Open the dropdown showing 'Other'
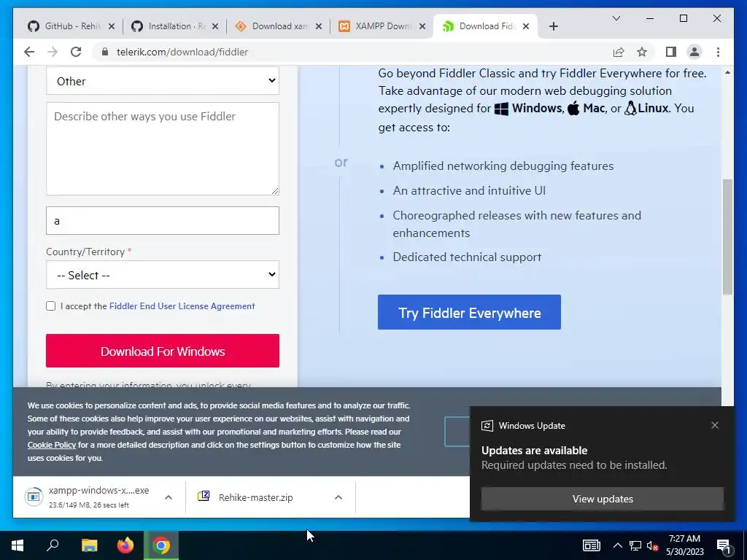Image resolution: width=747 pixels, height=560 pixels. (x=163, y=81)
